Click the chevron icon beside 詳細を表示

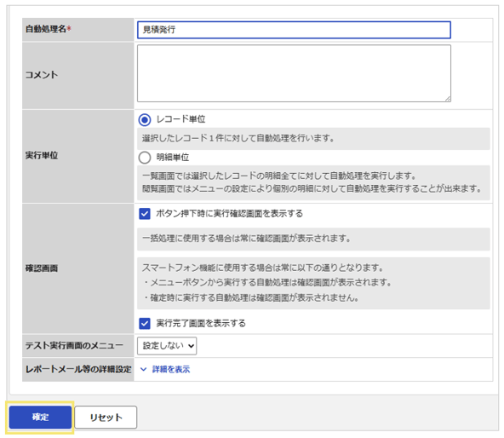tap(143, 369)
